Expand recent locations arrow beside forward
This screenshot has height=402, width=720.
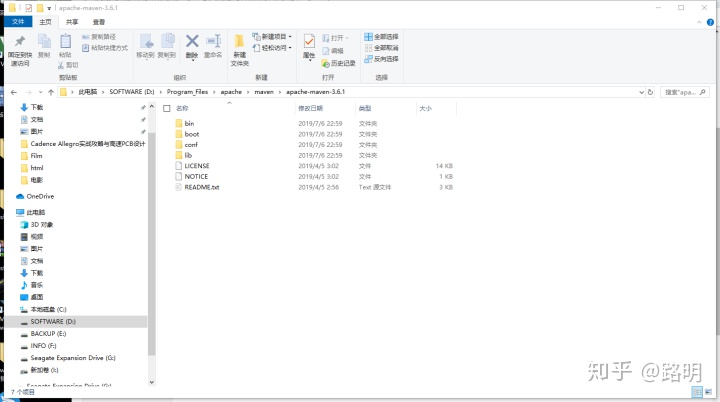[x=40, y=92]
